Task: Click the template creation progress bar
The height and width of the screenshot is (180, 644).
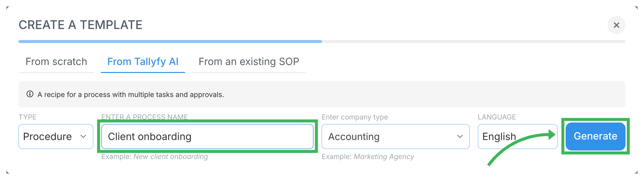Action: (322, 41)
